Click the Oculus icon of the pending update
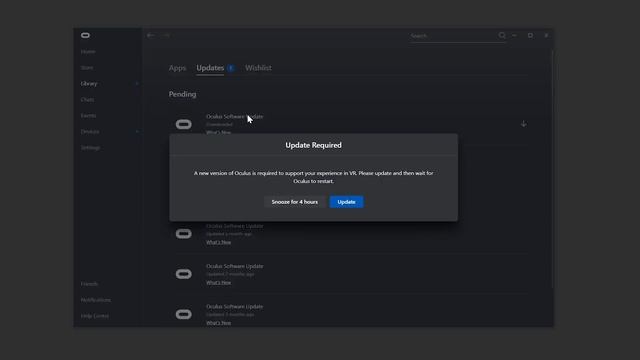640x360 pixels. pos(184,124)
